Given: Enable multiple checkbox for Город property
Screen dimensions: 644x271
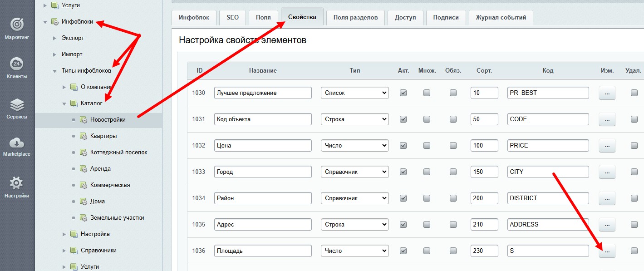Looking at the screenshot, I should (x=427, y=172).
